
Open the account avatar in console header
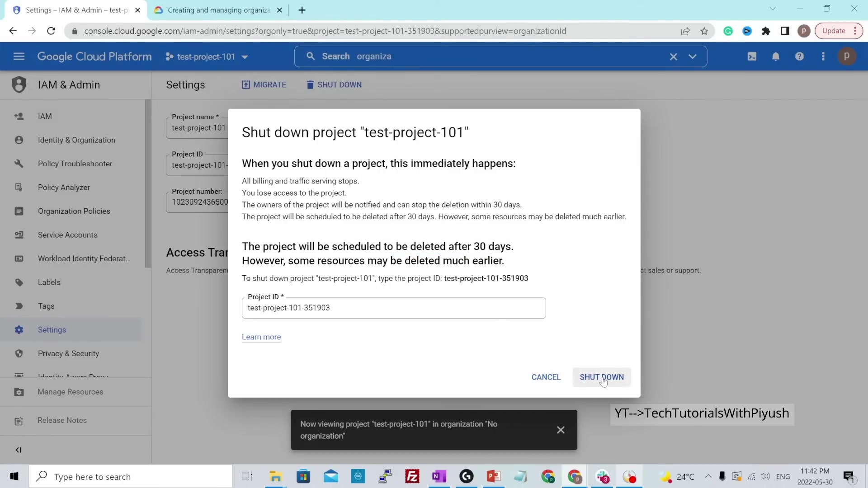pyautogui.click(x=847, y=56)
